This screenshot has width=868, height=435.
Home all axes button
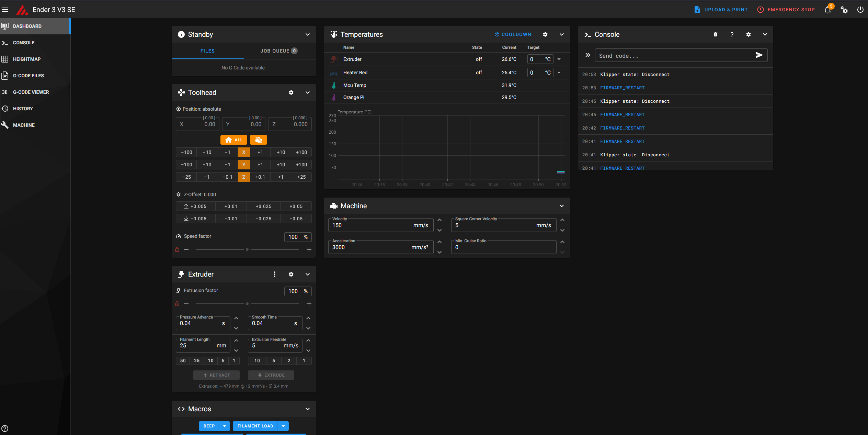[x=234, y=140]
